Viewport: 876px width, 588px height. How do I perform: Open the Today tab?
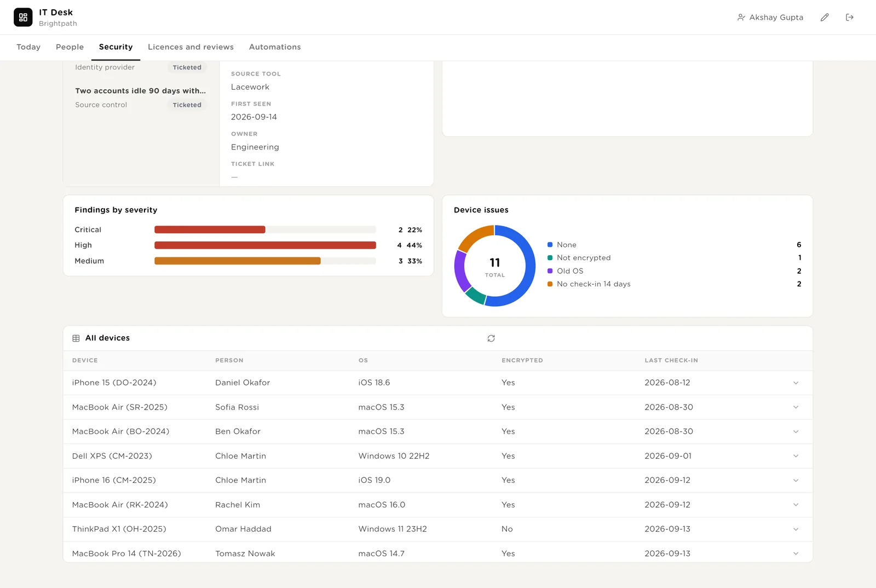click(x=28, y=47)
